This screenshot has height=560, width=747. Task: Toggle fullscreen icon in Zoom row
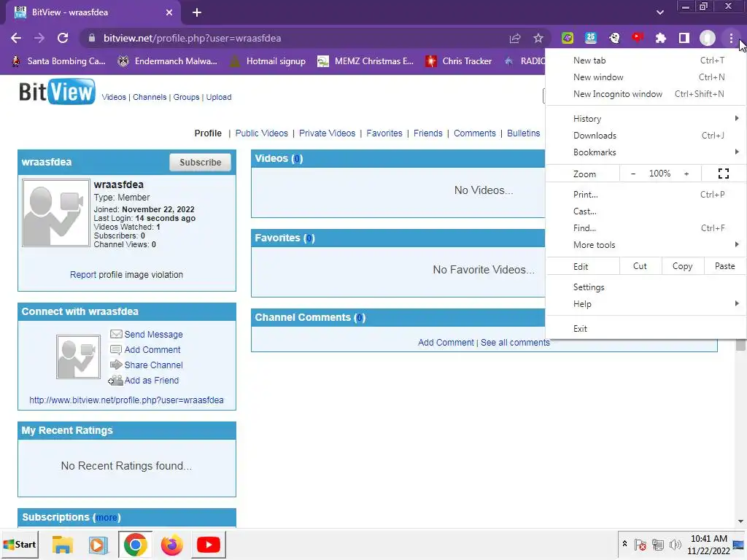(x=723, y=174)
